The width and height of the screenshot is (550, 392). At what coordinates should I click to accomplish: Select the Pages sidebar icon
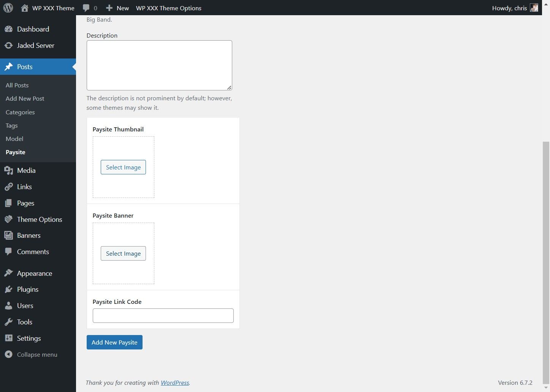coord(9,203)
